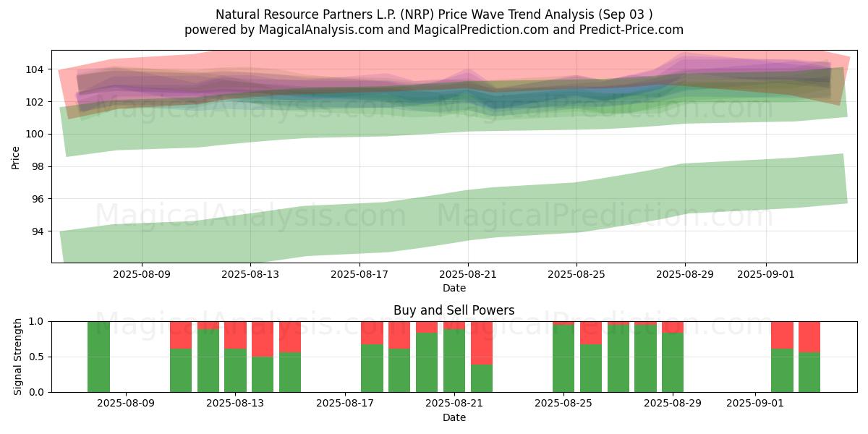Click '2025-08-29' under the Buy and Sell chart
This screenshot has height=434, width=868.
pyautogui.click(x=673, y=404)
